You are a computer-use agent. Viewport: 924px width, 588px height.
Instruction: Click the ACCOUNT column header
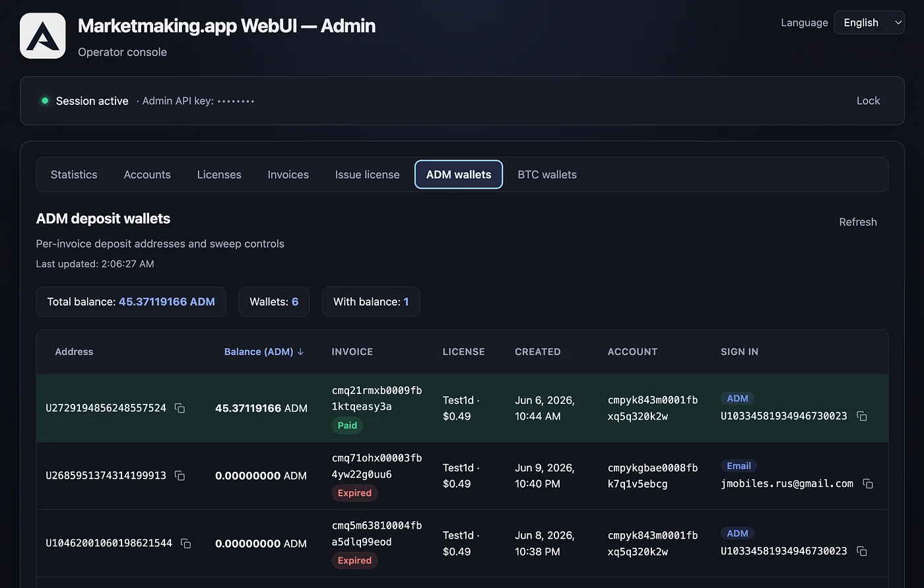pos(632,352)
